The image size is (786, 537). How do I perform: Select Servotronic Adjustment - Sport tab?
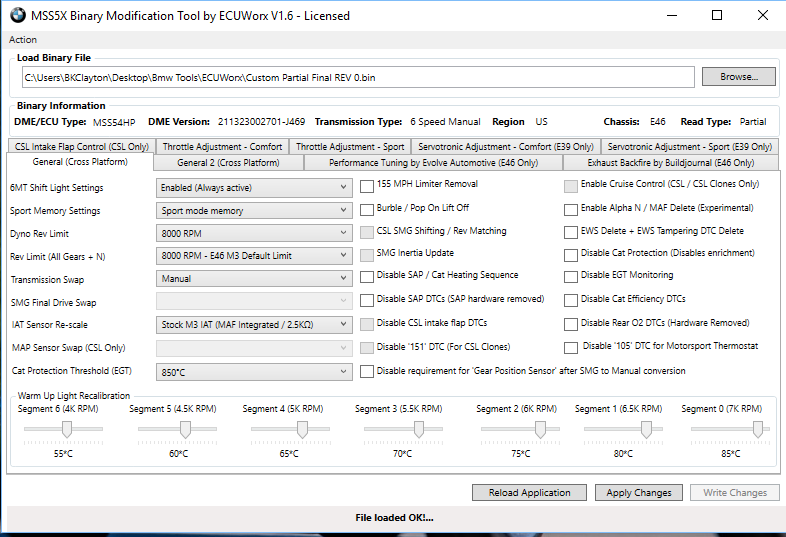tap(690, 146)
